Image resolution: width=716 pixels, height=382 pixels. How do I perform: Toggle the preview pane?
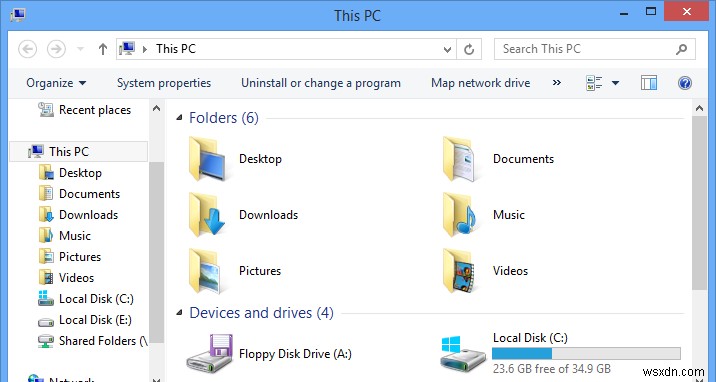point(648,83)
